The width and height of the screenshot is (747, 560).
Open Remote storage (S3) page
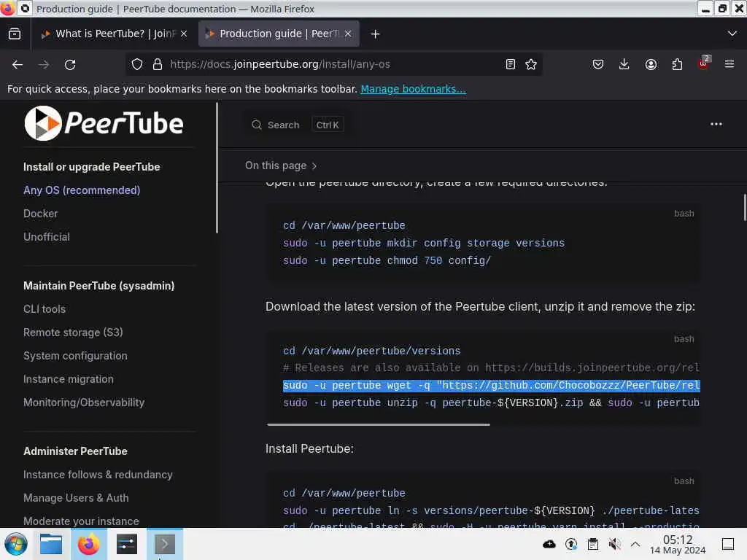pyautogui.click(x=73, y=332)
